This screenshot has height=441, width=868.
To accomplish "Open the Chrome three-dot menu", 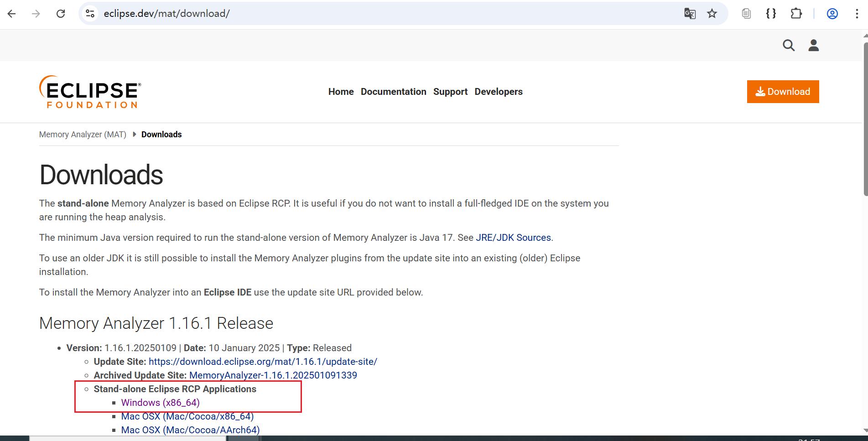I will [857, 14].
